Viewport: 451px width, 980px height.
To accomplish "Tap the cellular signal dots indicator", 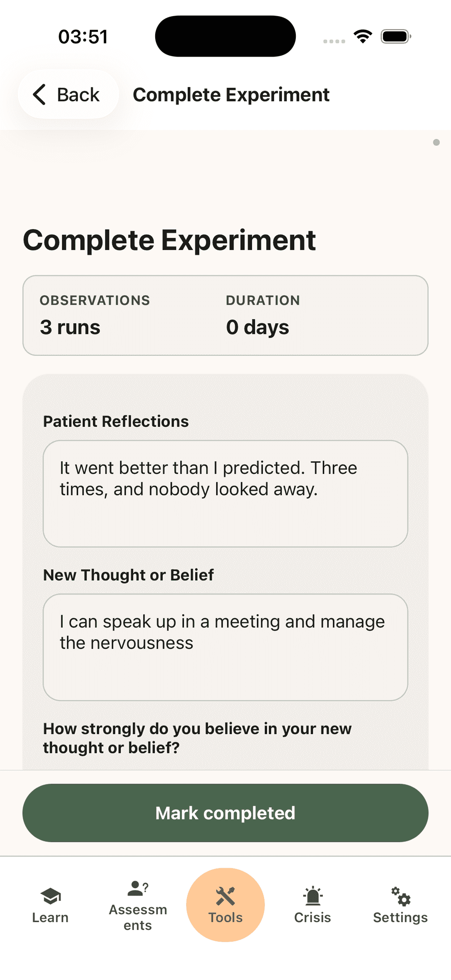I will coord(334,41).
